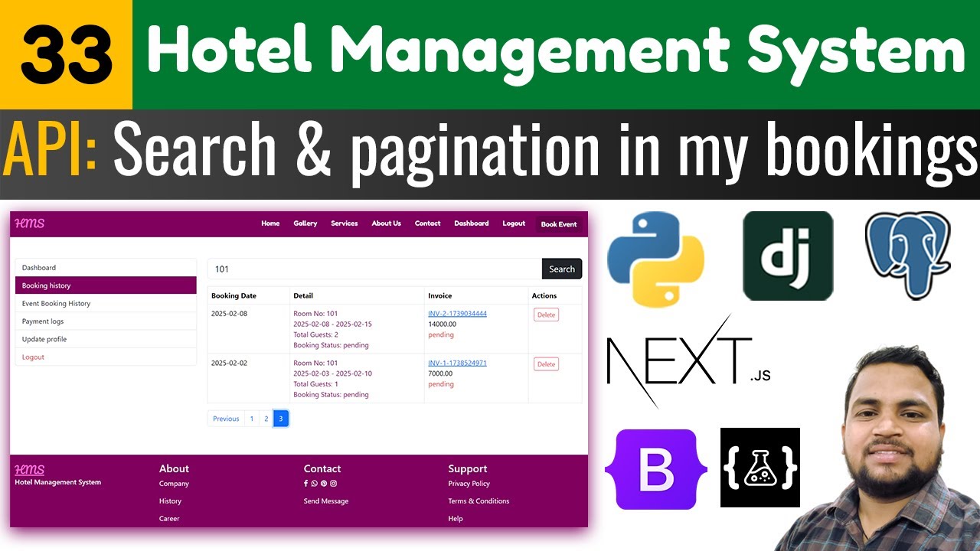Select Booking history in the sidebar
This screenshot has height=551, width=980.
(106, 285)
